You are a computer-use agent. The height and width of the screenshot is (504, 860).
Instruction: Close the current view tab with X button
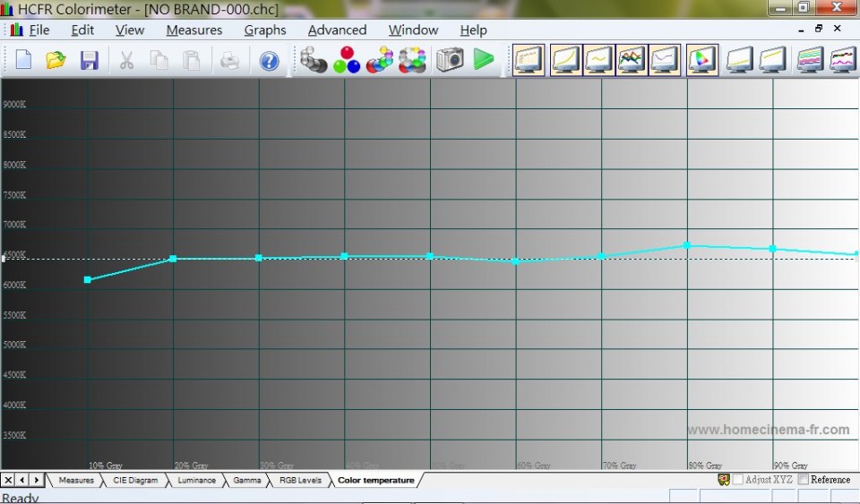click(8, 480)
